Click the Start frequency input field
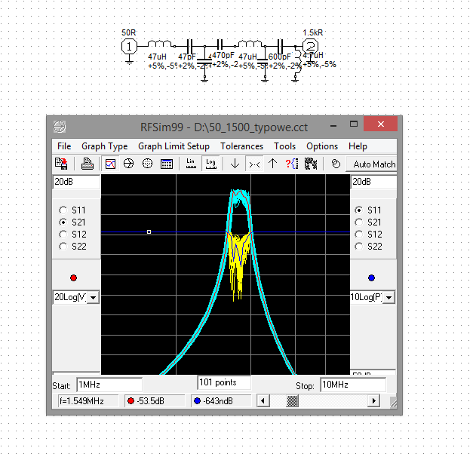476x460 pixels. pyautogui.click(x=109, y=385)
